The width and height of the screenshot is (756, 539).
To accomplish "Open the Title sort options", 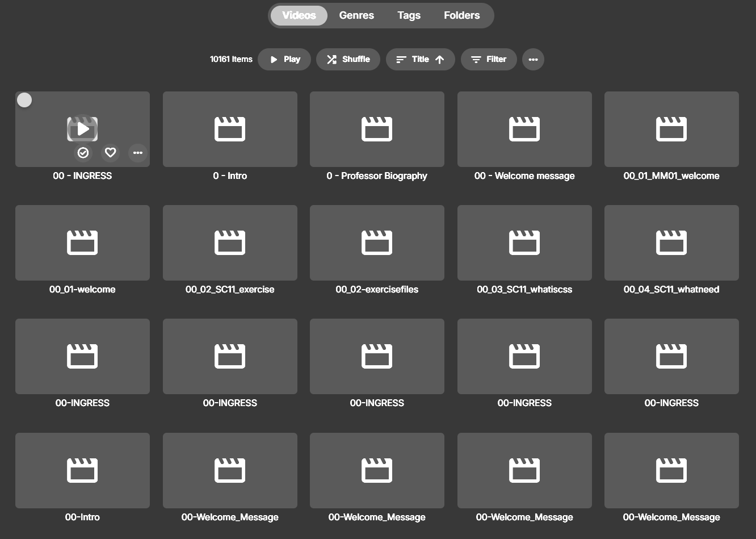I will point(421,59).
